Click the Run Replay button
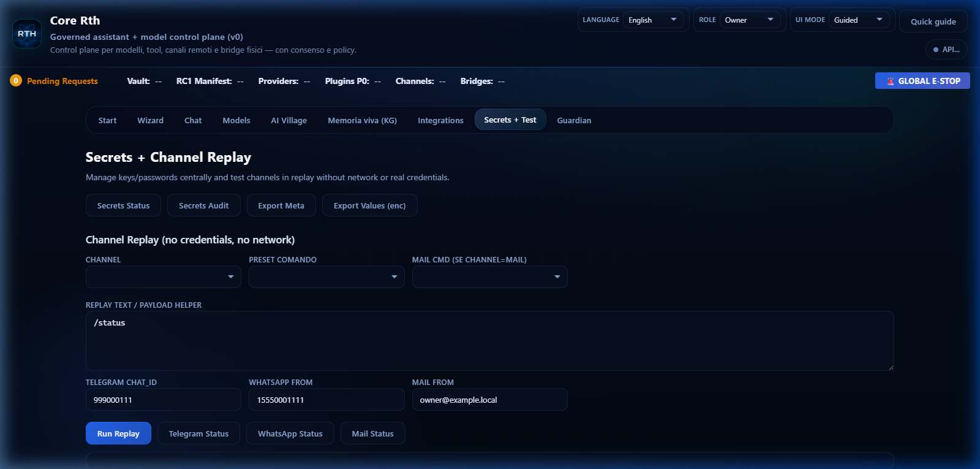This screenshot has width=980, height=469. point(118,433)
